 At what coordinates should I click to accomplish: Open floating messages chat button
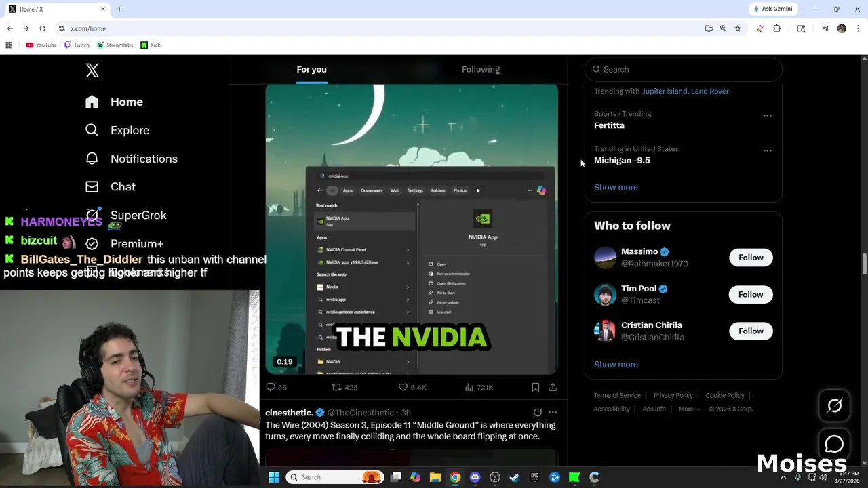(834, 444)
